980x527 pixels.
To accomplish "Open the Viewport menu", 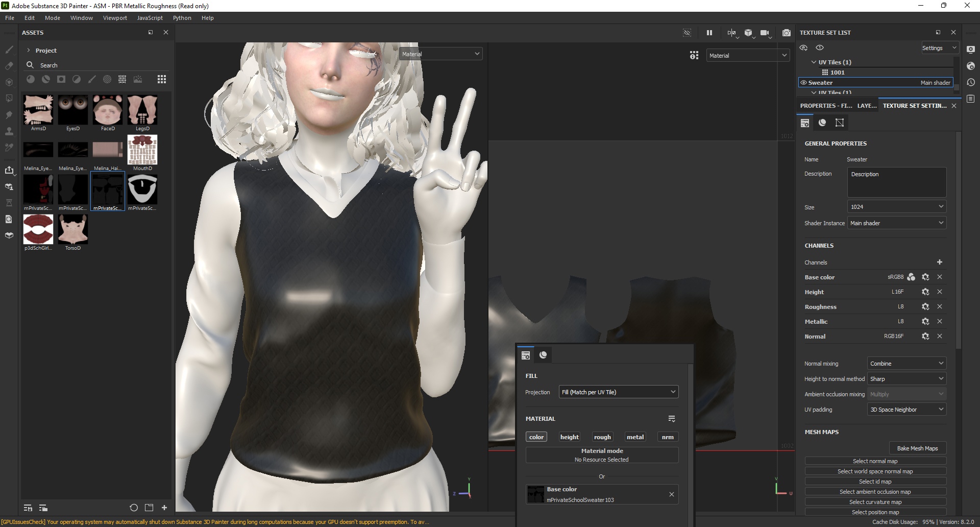I will 115,18.
